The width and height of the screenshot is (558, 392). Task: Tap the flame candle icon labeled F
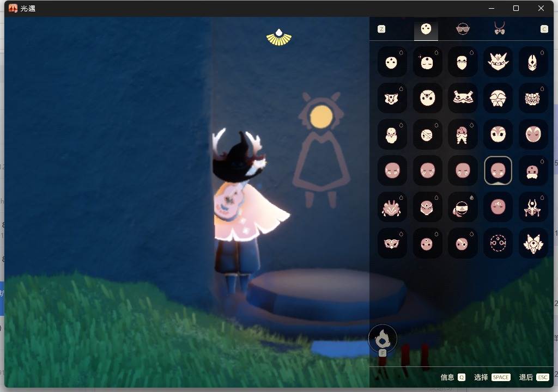[382, 339]
